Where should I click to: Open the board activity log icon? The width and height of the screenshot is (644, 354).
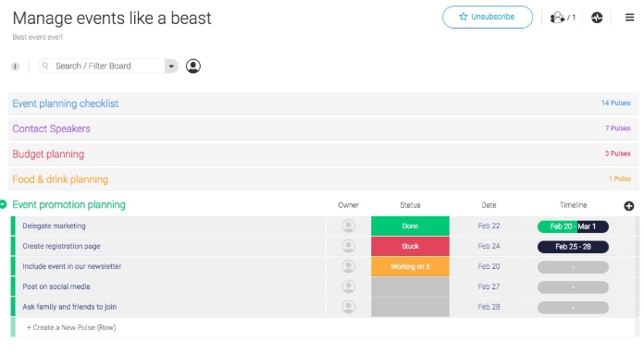tap(597, 18)
